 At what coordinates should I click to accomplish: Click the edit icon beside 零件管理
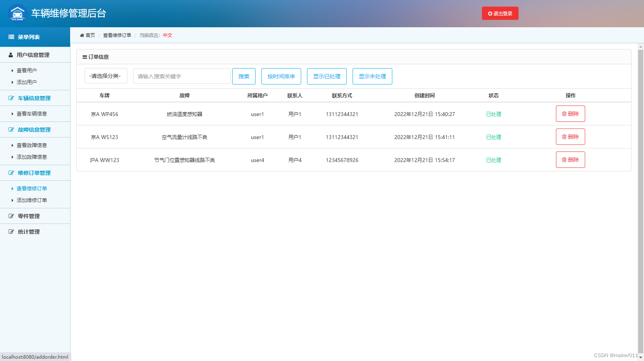click(x=11, y=216)
